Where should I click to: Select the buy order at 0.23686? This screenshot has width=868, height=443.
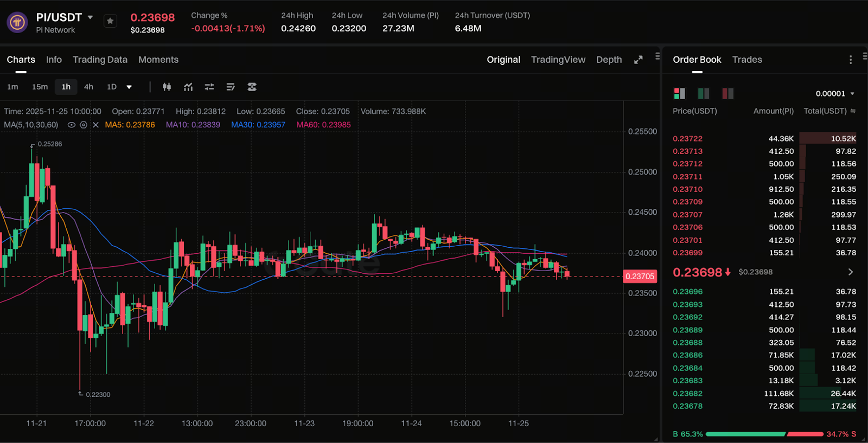[764, 355]
